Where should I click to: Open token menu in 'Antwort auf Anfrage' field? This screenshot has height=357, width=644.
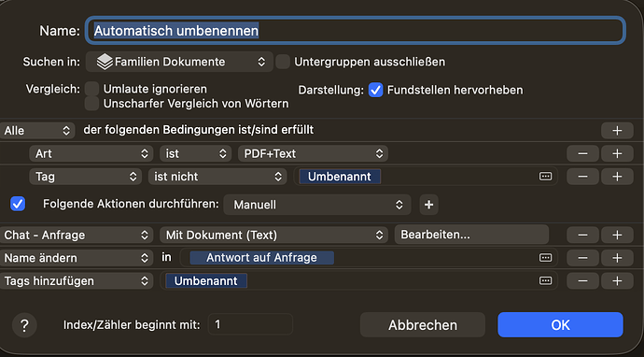click(545, 258)
